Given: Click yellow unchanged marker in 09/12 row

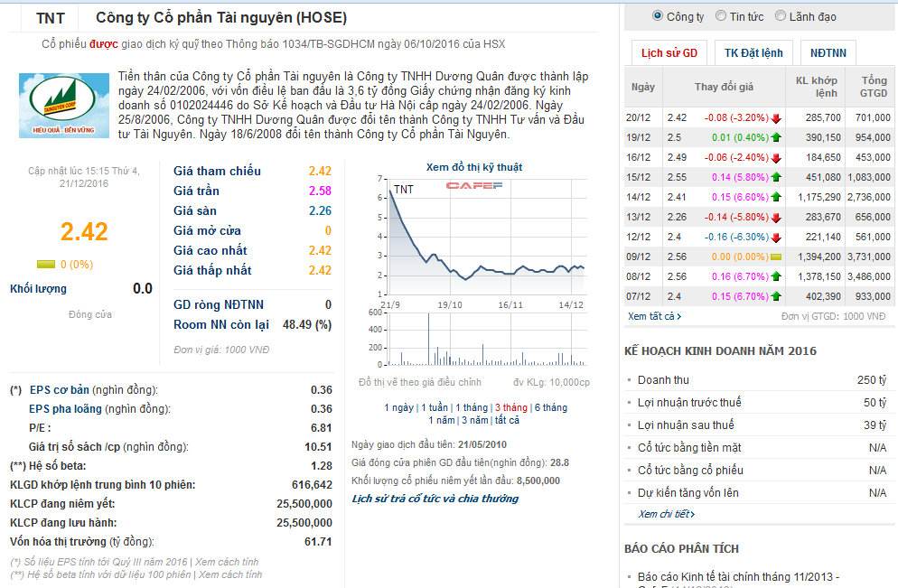Looking at the screenshot, I should pyautogui.click(x=776, y=257).
